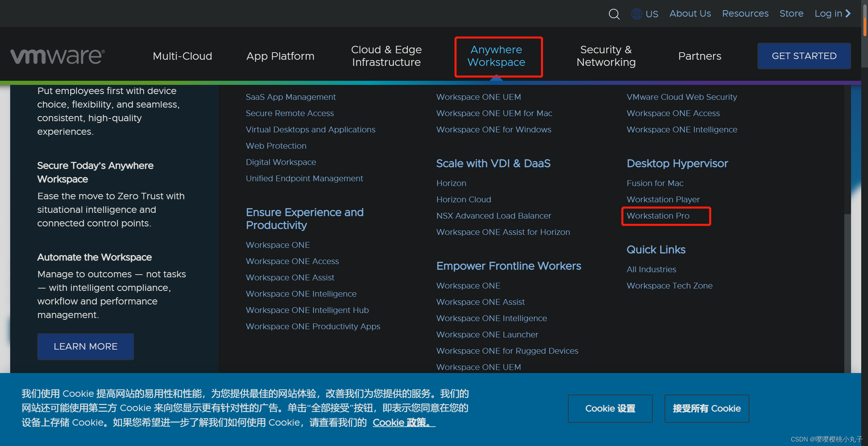Click the LEARN MORE button
This screenshot has height=446, width=868.
85,347
